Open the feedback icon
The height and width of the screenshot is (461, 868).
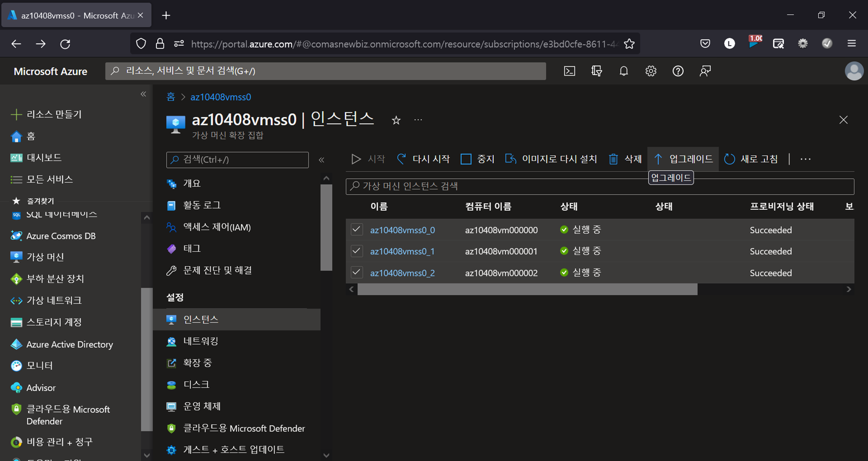(x=705, y=71)
